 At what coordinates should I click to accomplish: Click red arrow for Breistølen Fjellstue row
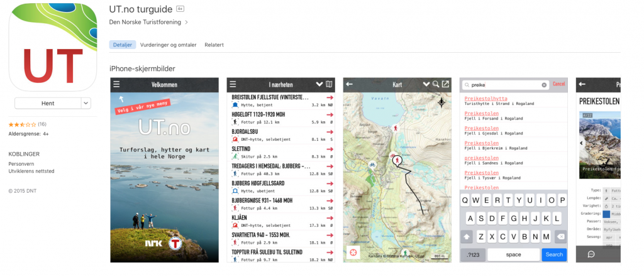point(330,97)
